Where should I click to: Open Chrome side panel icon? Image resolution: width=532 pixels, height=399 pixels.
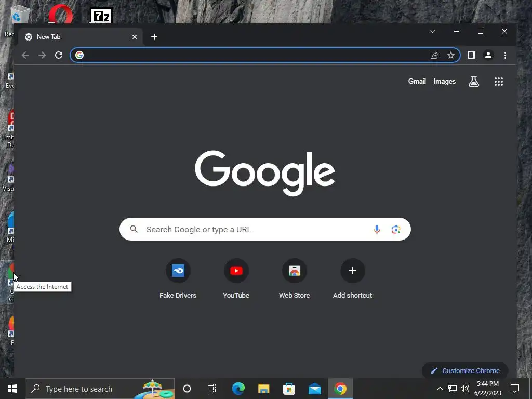[x=472, y=55]
